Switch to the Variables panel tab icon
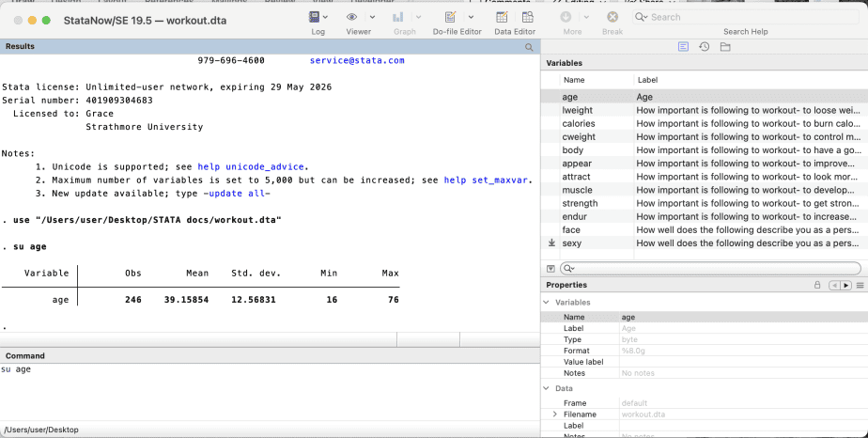The width and height of the screenshot is (868, 438). [x=683, y=47]
